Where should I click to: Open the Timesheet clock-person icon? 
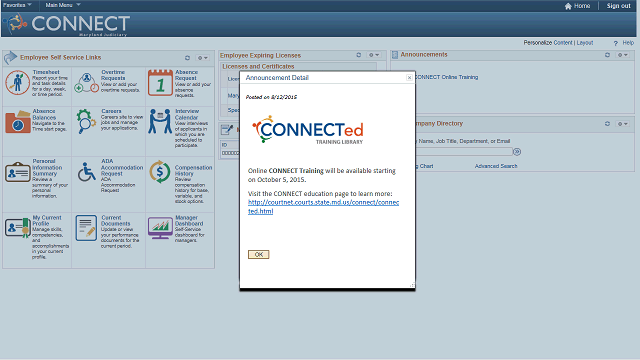click(x=17, y=83)
